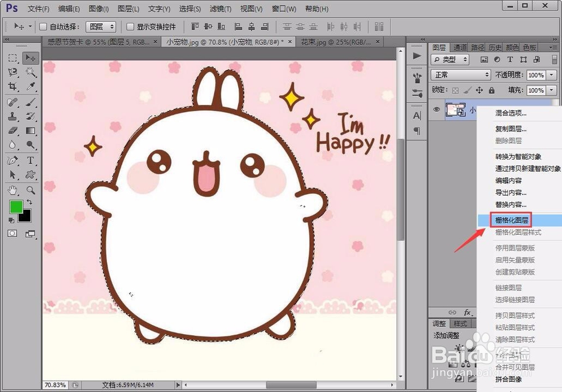Open the layers panel options menu
Screen dimensions: 562x392
tap(553, 47)
